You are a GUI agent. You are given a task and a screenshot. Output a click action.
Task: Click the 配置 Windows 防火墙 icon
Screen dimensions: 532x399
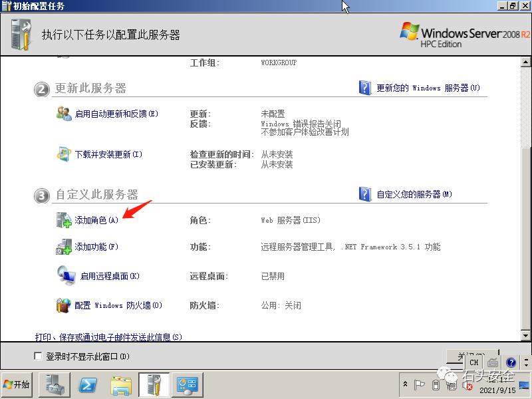click(x=64, y=305)
